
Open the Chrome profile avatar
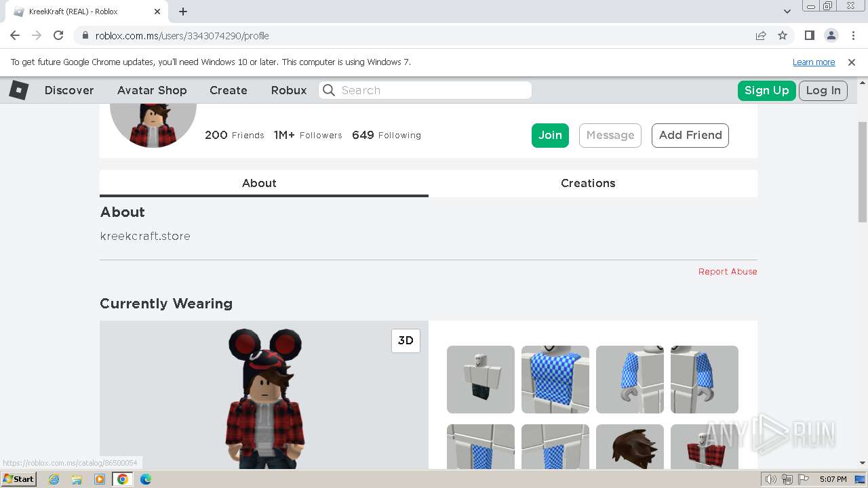click(831, 35)
